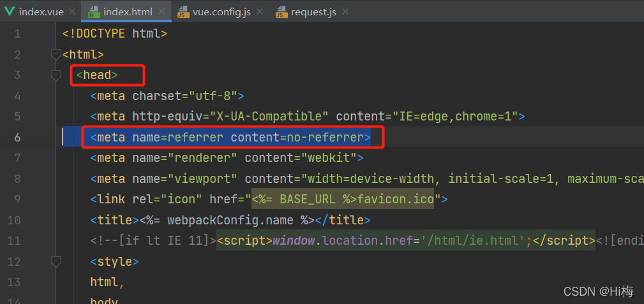Screen dimensions: 644x304
Task: Collapse the head tag fold on line 3
Action: pyautogui.click(x=56, y=75)
